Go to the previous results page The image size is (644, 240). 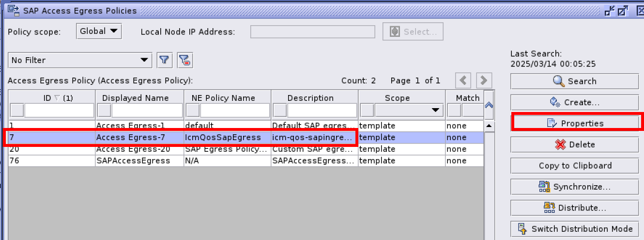coord(463,80)
